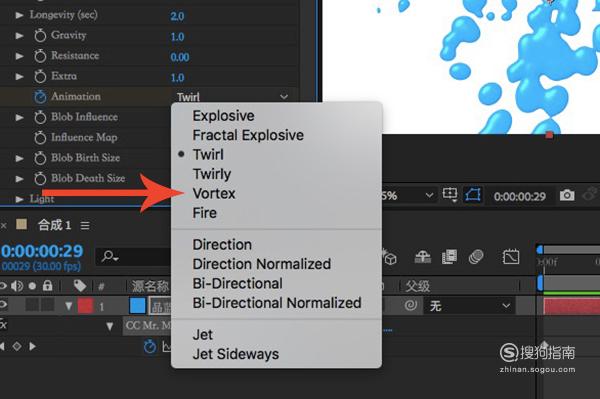
Task: Toggle Influence Map stopwatch
Action: point(40,138)
